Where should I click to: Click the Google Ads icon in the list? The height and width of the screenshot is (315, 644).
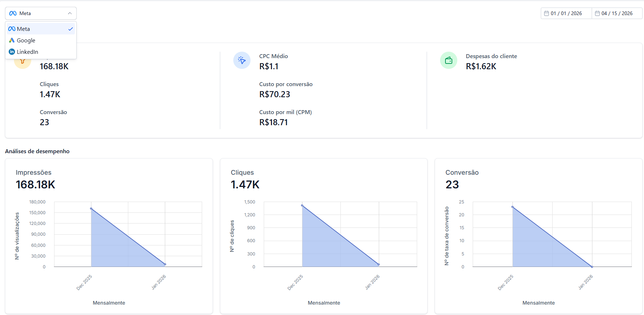(x=12, y=40)
